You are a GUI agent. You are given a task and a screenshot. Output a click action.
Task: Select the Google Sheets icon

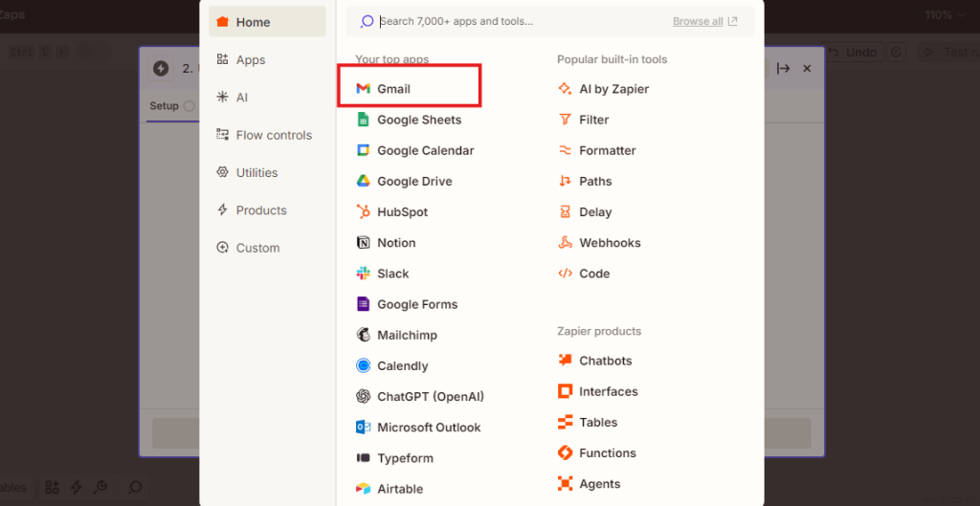point(363,120)
